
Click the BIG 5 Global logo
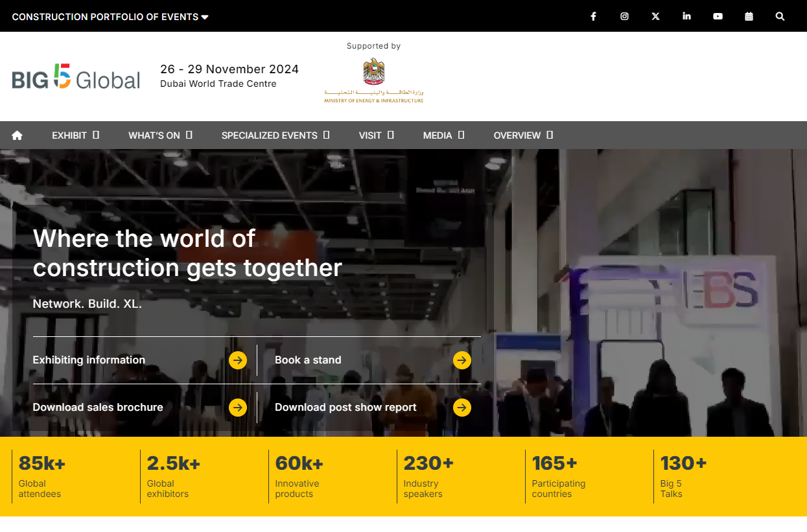(x=76, y=76)
